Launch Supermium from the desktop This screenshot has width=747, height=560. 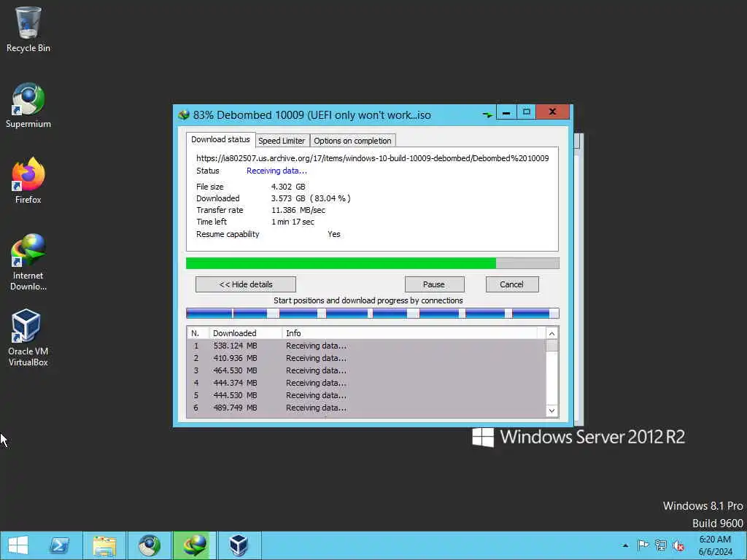click(x=28, y=106)
